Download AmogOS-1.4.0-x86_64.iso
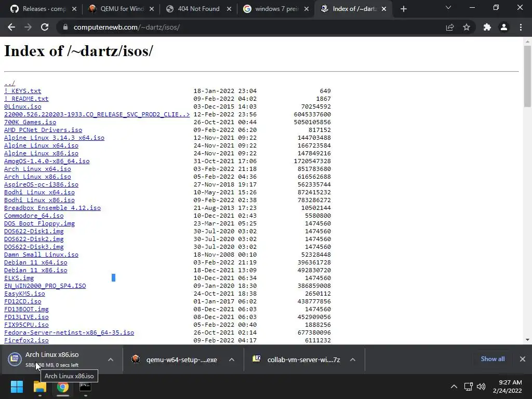Screen dimensions: 532x399 coord(46,161)
